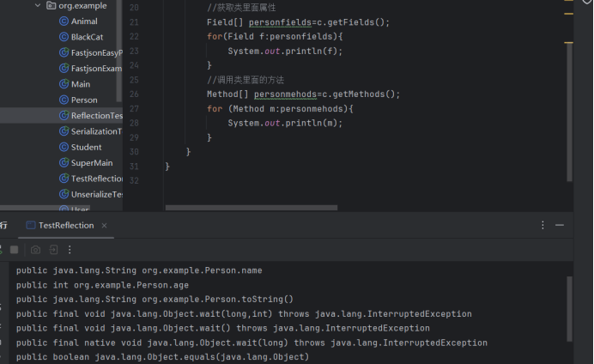Stop the running process in Run panel
This screenshot has height=364, width=594.
point(14,250)
